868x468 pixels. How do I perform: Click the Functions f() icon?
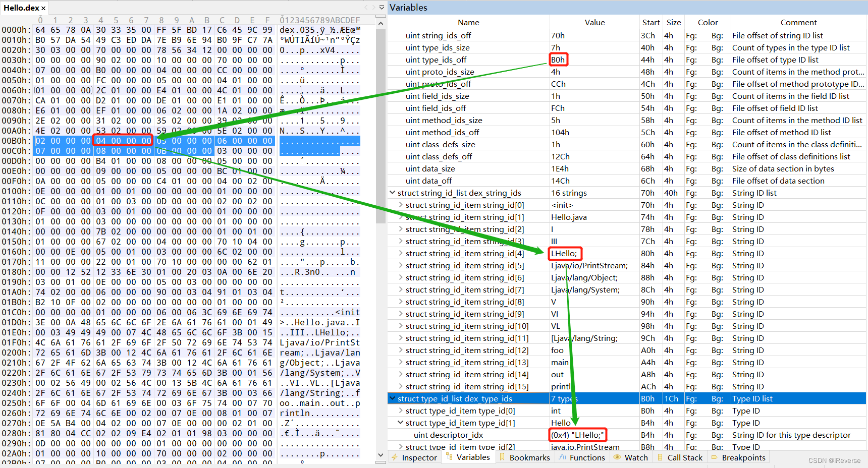[562, 457]
